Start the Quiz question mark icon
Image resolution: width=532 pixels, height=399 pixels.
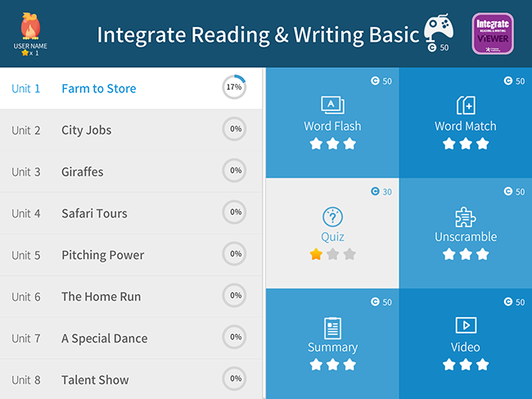(332, 217)
